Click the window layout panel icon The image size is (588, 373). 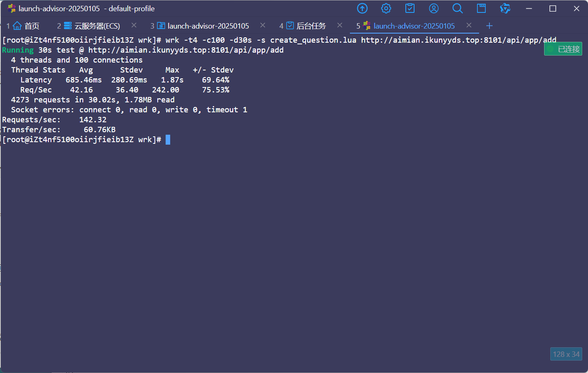click(x=481, y=8)
